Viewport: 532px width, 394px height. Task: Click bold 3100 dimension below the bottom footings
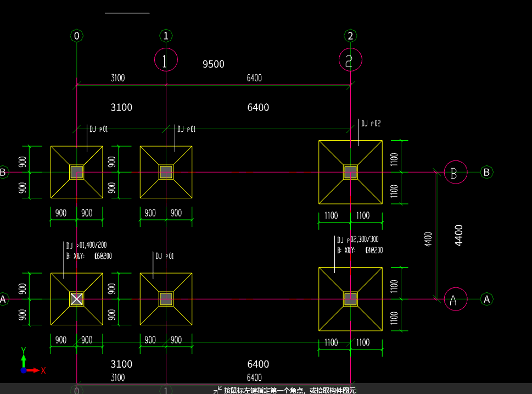click(x=121, y=364)
